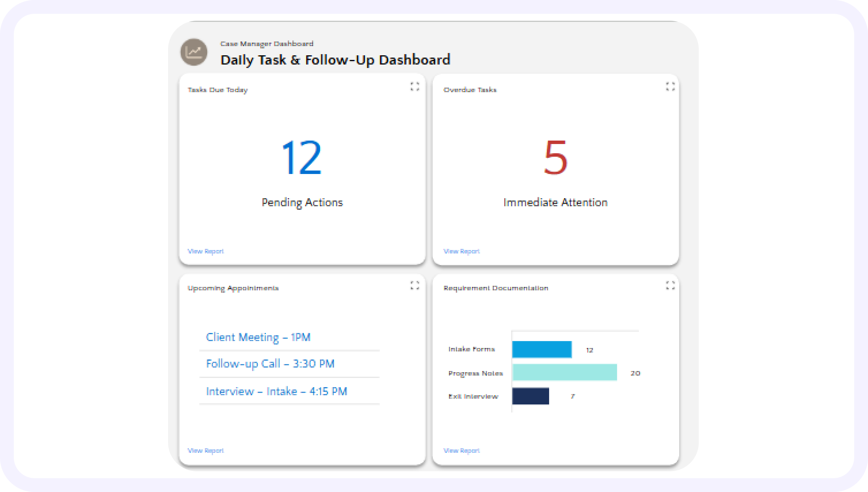Open Client Meeting – 1PM appointment
Screen dimensions: 868x492
click(258, 337)
